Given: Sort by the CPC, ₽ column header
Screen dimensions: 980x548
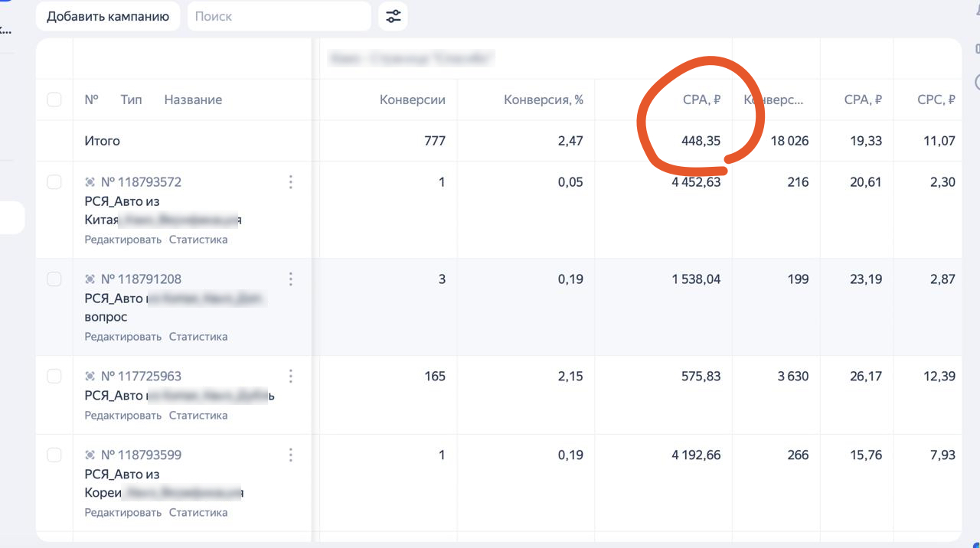Looking at the screenshot, I should 936,99.
